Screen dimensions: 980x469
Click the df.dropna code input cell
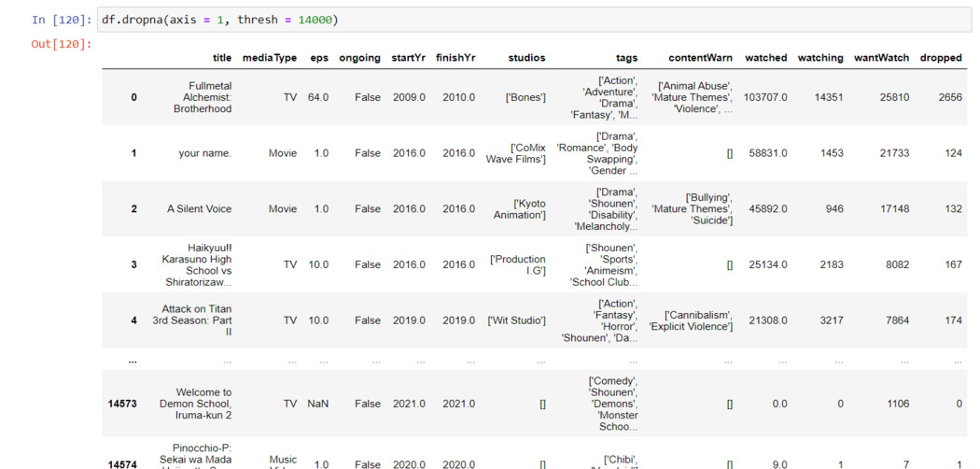pos(532,20)
